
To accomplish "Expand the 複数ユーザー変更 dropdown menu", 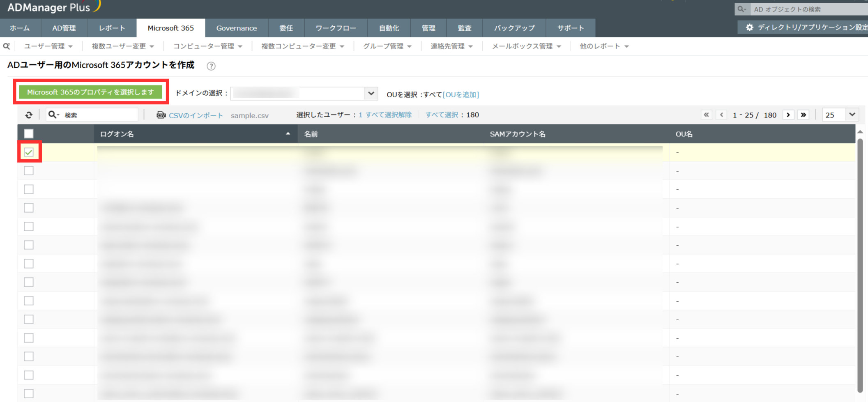I will click(x=123, y=46).
